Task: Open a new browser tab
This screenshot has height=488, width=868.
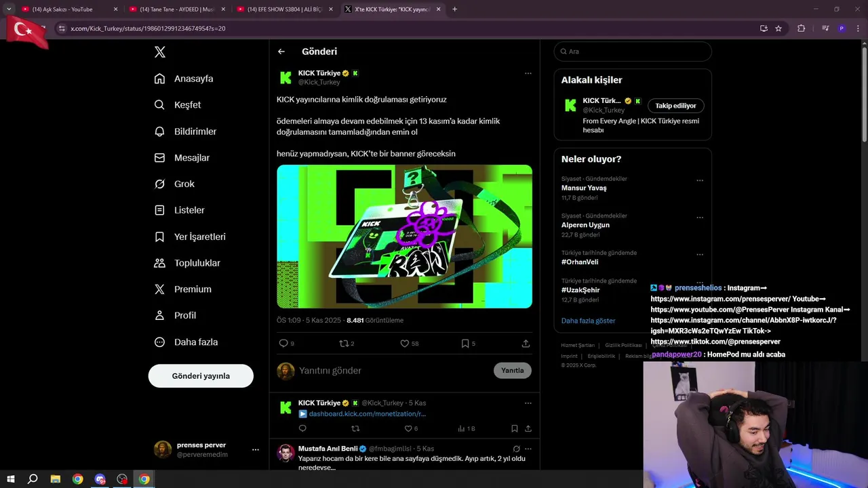Action: (x=454, y=9)
